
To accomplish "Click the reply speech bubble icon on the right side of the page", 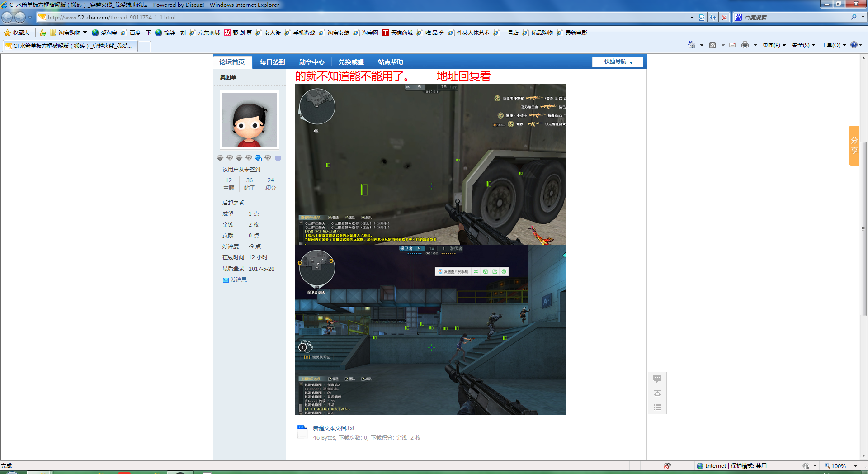I will (x=657, y=379).
